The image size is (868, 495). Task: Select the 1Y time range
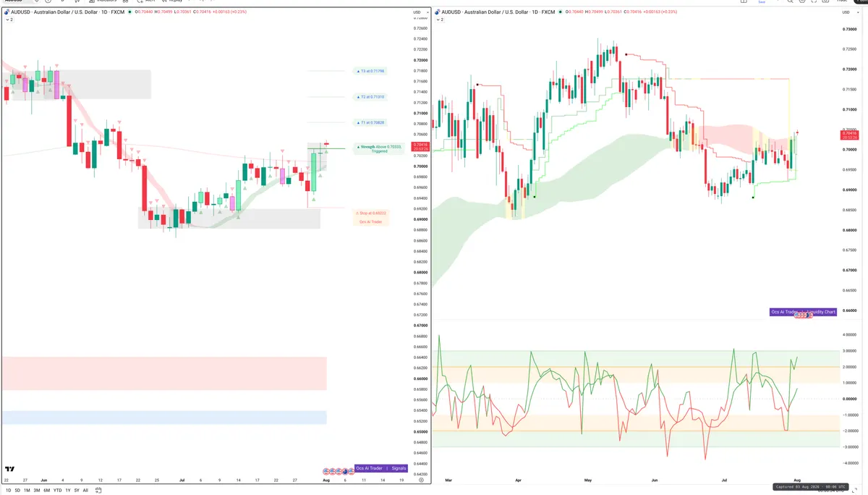coord(67,490)
